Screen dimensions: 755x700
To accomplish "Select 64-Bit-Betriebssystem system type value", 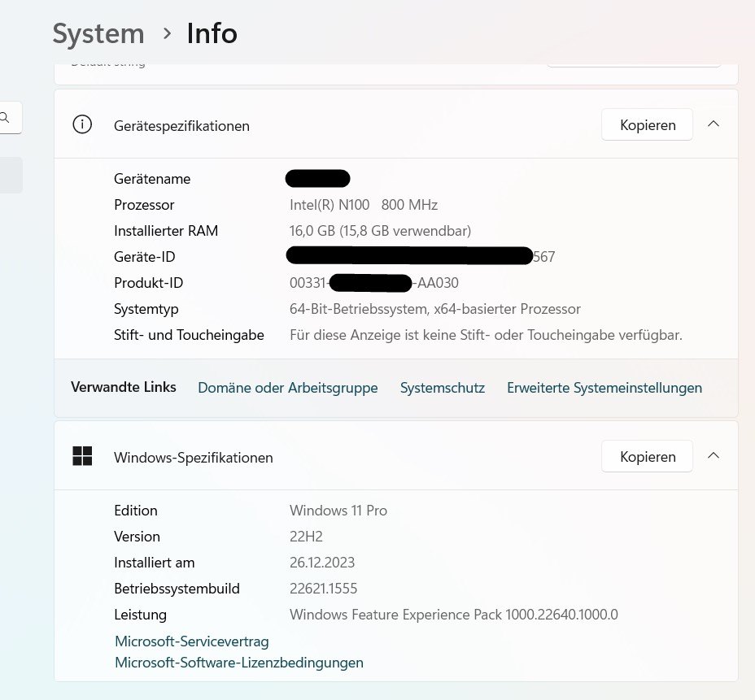I will [434, 309].
